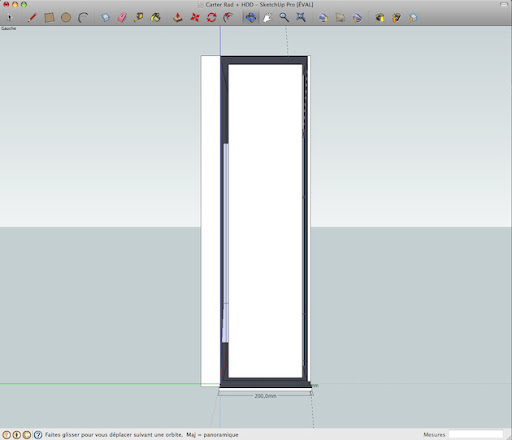
Task: Click the greyed Toggle Terrain icon
Action: [x=340, y=17]
